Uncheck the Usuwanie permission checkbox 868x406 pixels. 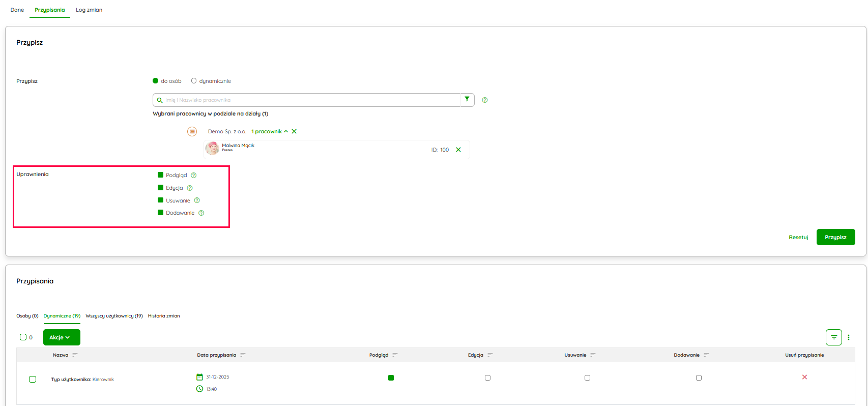[161, 200]
